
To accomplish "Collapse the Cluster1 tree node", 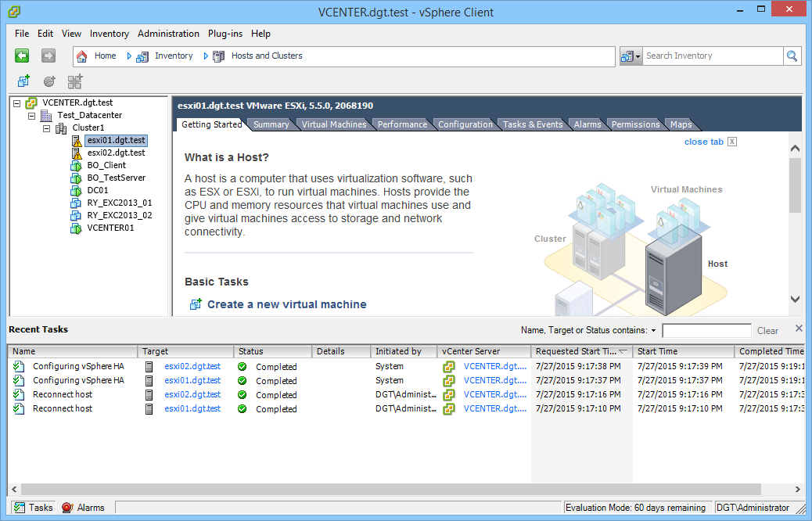I will pyautogui.click(x=47, y=128).
